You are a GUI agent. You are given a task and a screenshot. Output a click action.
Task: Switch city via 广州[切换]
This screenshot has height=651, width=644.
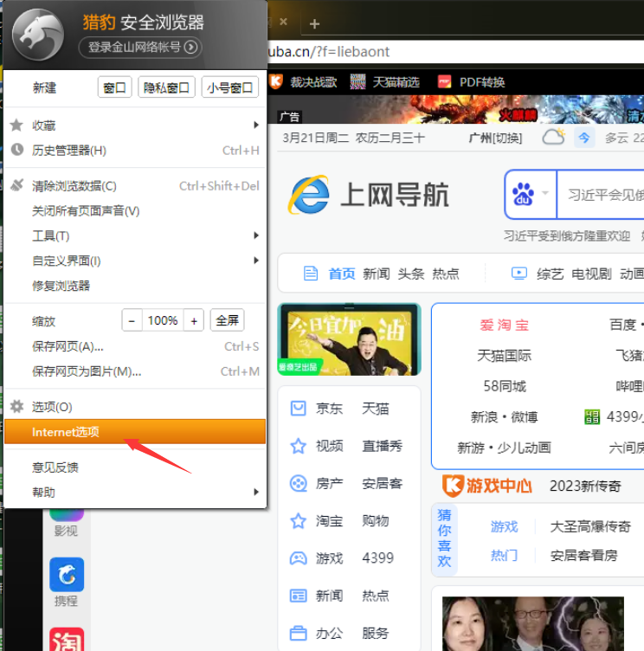pos(495,138)
